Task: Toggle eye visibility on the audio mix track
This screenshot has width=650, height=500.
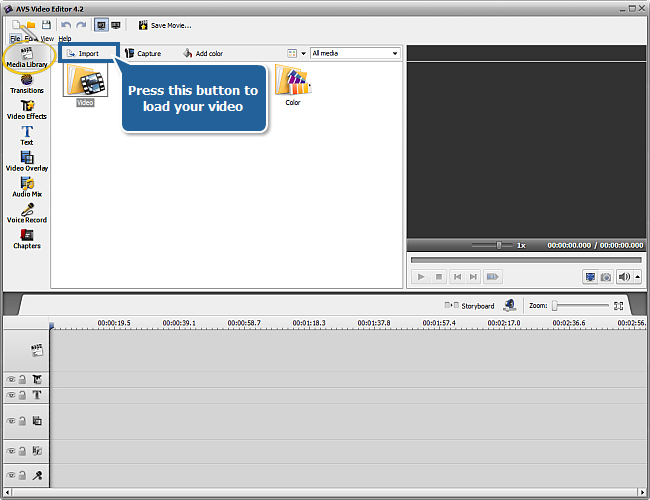Action: click(x=11, y=451)
